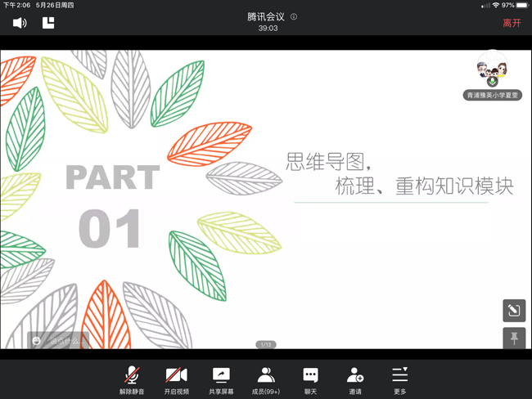
Task: Unmute microphone with 解除静音 button
Action: tap(131, 379)
